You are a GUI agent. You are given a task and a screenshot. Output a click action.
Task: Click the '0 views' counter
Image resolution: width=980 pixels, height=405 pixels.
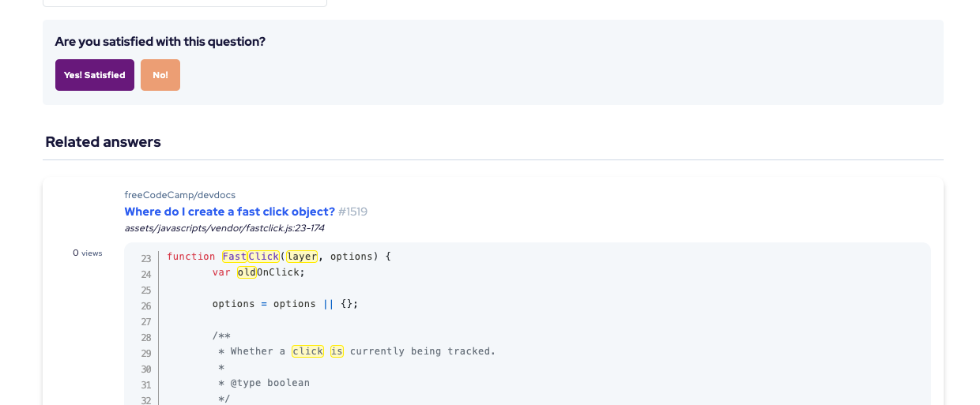(88, 253)
